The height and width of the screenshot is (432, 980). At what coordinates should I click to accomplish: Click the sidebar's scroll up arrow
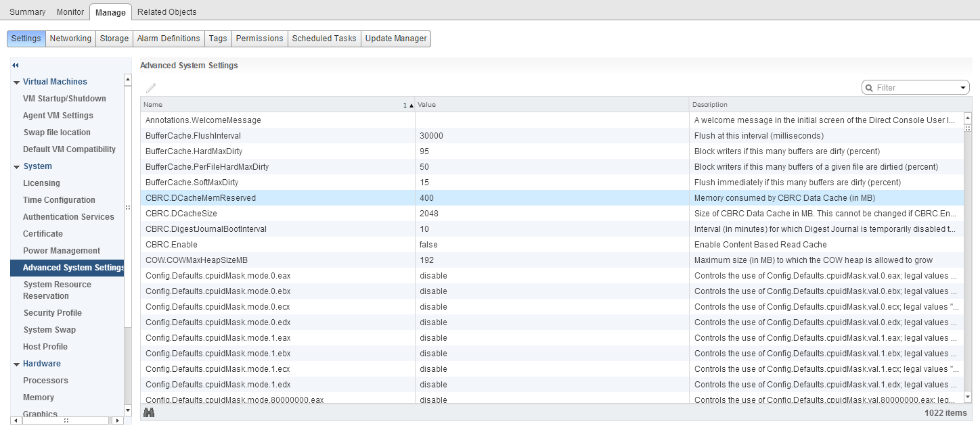127,80
